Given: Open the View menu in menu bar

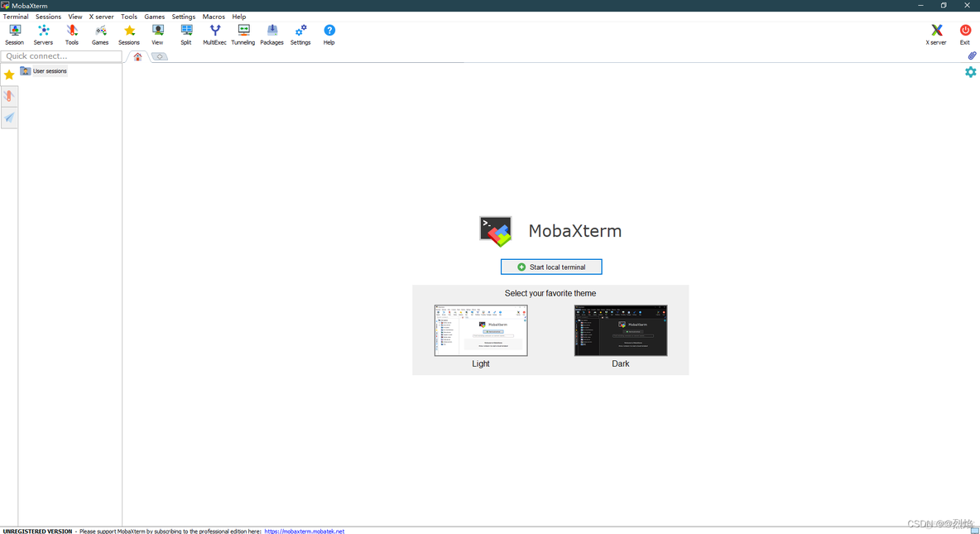Looking at the screenshot, I should tap(75, 17).
